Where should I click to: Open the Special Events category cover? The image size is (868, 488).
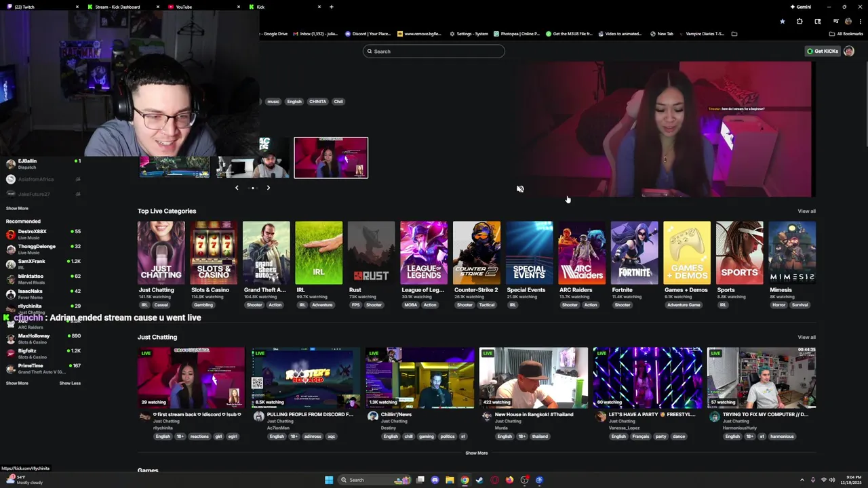(529, 252)
